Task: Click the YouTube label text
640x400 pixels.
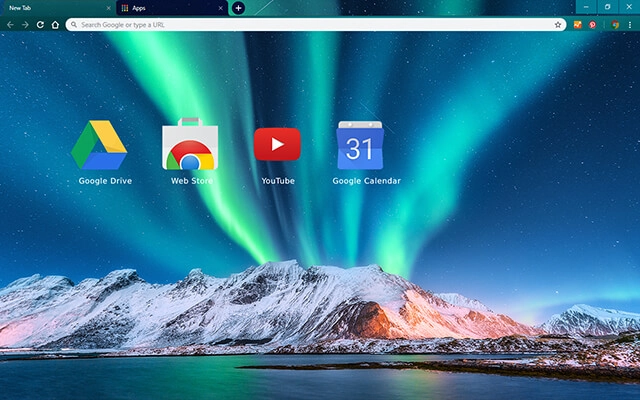Action: point(278,181)
